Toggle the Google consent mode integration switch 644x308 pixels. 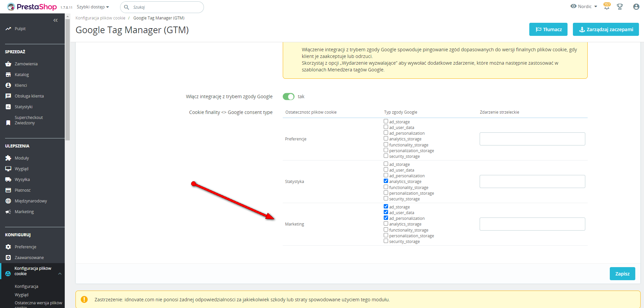(288, 97)
